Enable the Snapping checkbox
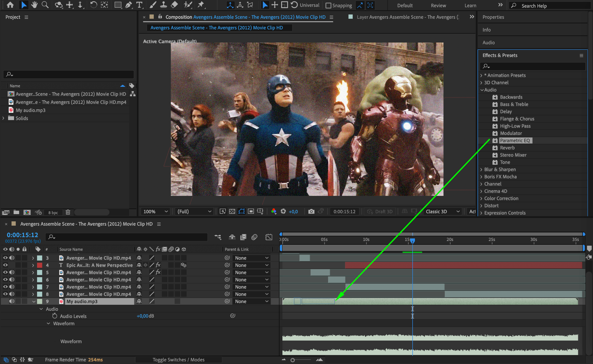Screen dimensions: 593x364 (328, 5)
